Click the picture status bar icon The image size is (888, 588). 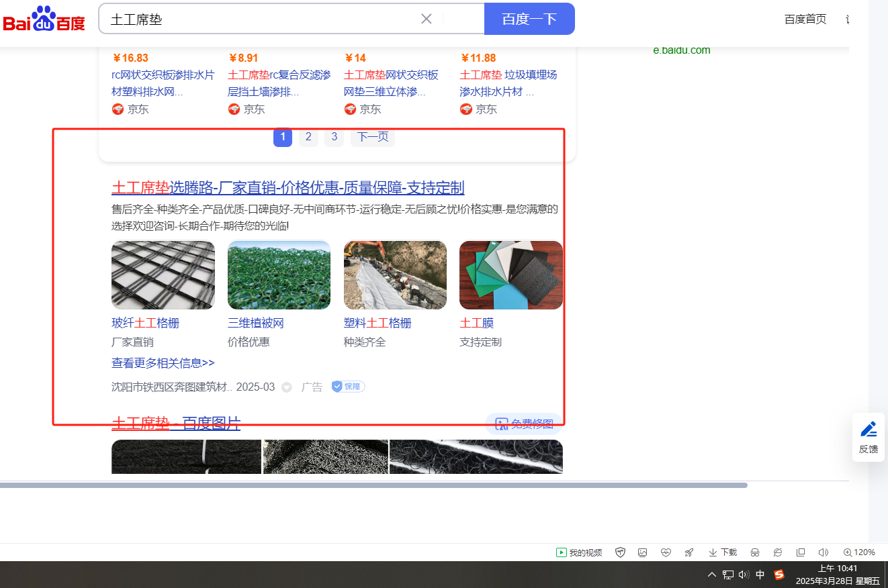(643, 552)
